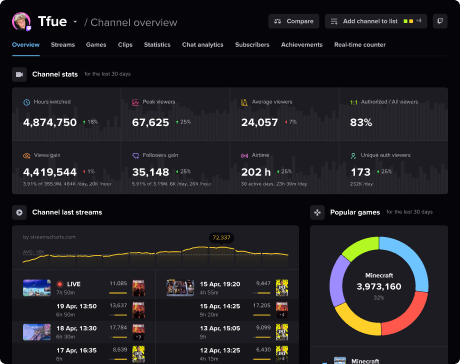Click the Add channel to list button
This screenshot has height=364, width=460.
pyautogui.click(x=376, y=21)
